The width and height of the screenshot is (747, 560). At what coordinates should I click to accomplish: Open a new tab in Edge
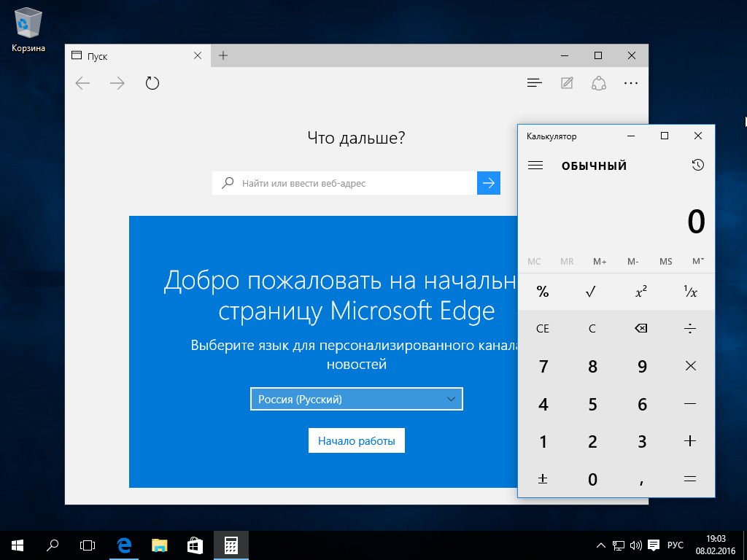(223, 55)
